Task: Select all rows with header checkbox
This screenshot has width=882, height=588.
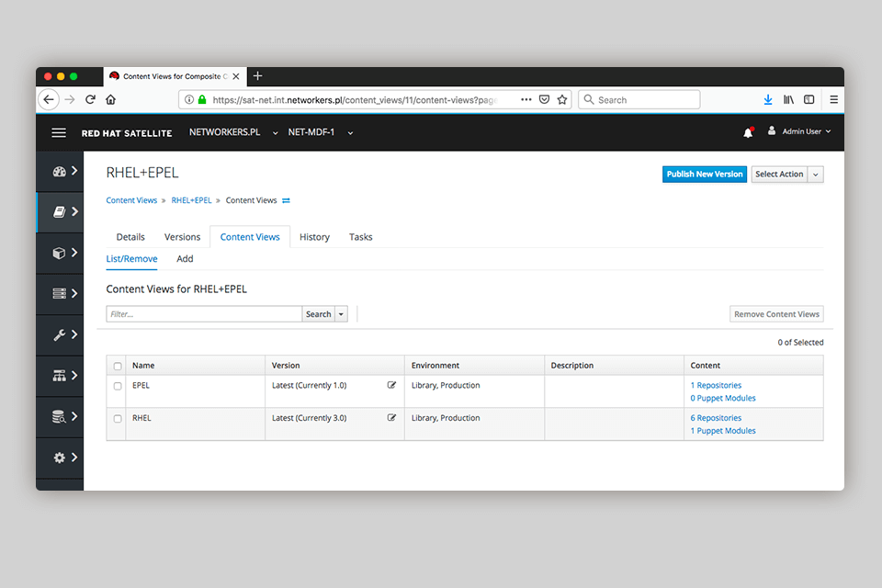Action: (118, 367)
